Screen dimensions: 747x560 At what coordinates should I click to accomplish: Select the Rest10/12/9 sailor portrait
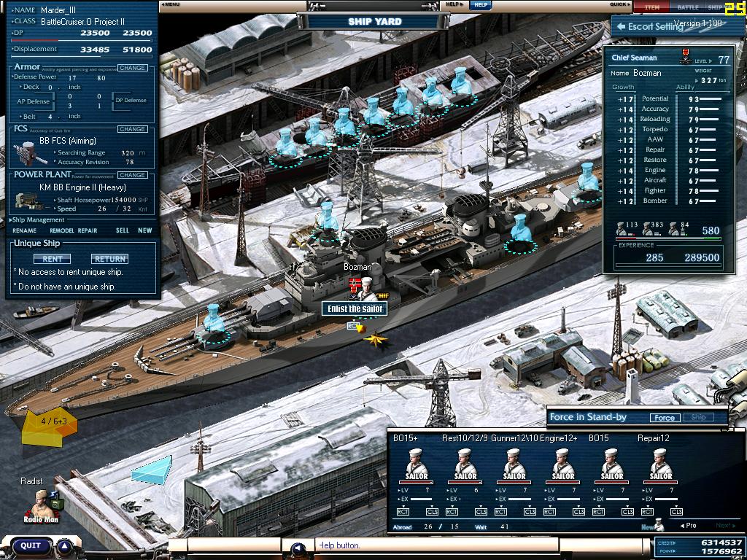click(465, 465)
